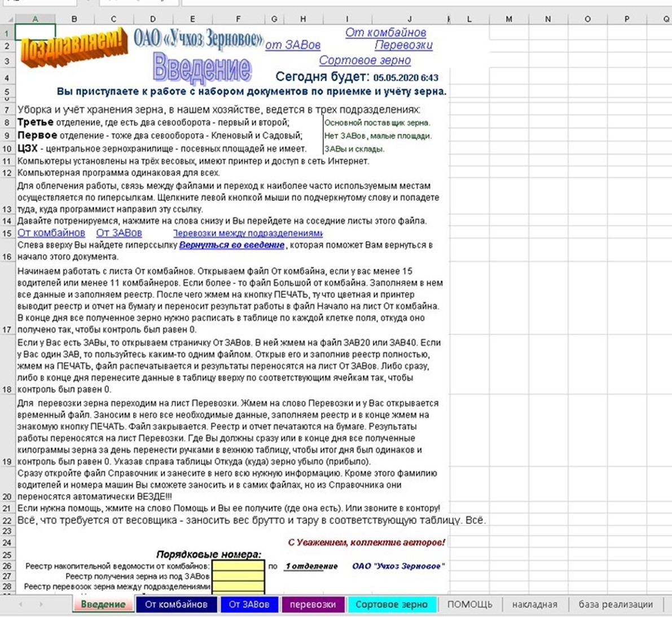Click the Вернуться во введение hyperlink
Viewport: 672px width, 617px height.
pos(231,245)
